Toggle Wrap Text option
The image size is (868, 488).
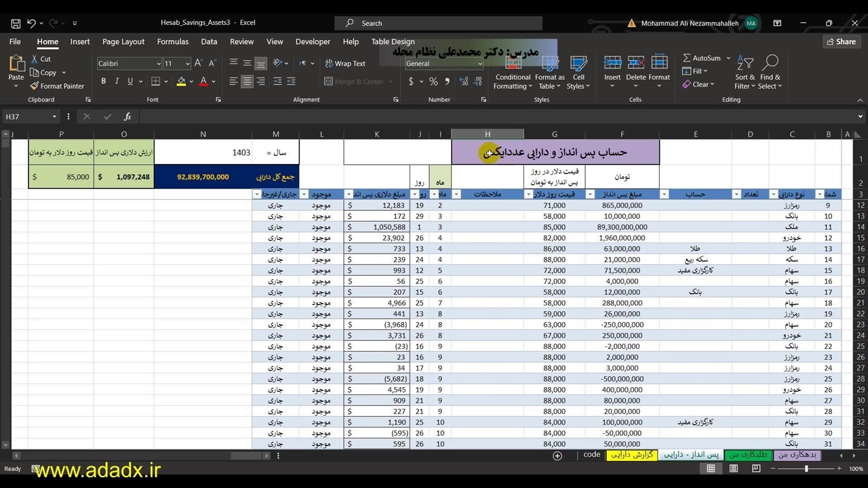pos(344,64)
